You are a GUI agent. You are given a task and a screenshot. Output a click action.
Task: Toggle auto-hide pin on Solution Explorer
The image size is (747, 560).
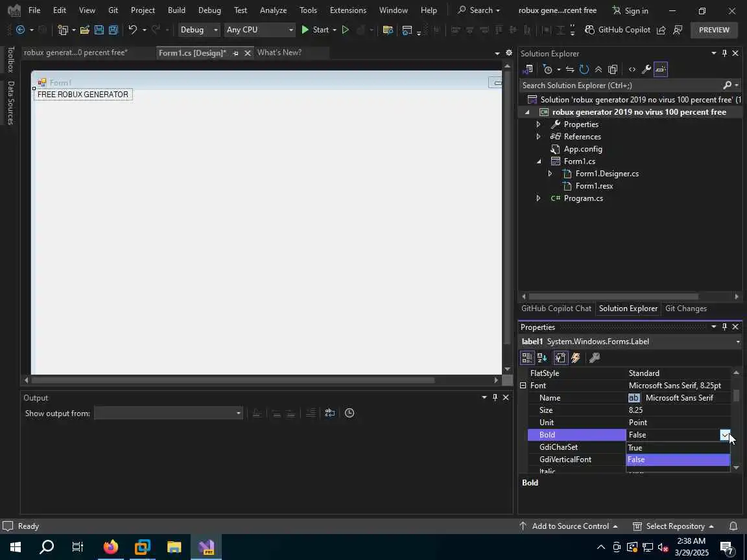tap(724, 53)
